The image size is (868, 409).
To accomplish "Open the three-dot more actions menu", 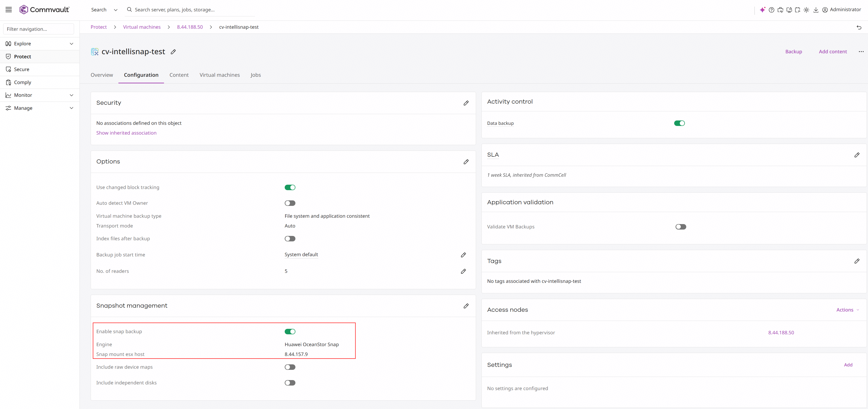I will pos(861,51).
